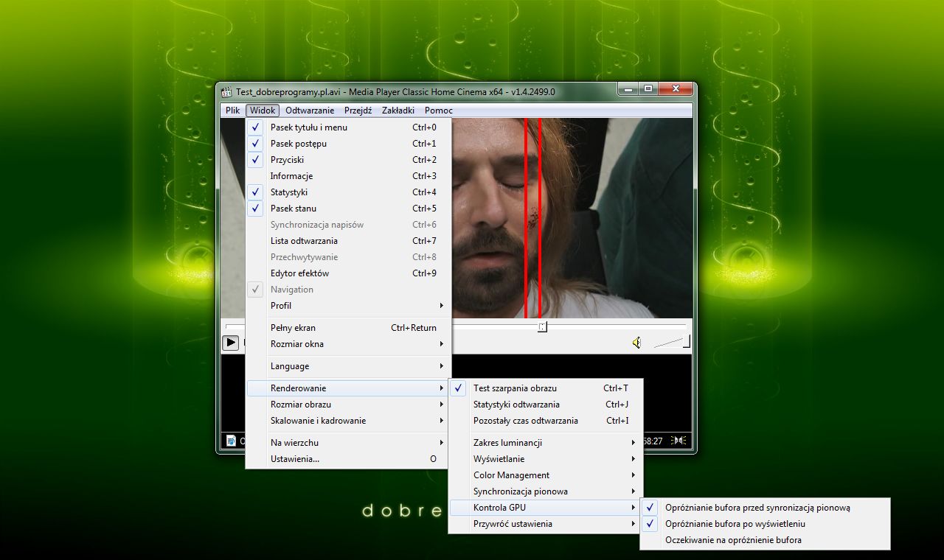Close the open 'Widok' menu
This screenshot has width=944, height=560.
click(263, 111)
